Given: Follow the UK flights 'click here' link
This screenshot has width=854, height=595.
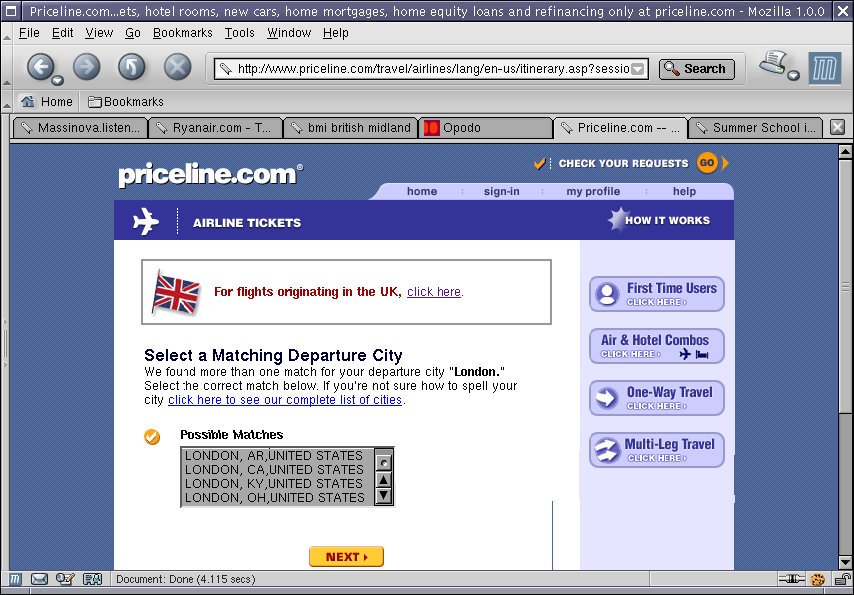Looking at the screenshot, I should [x=434, y=292].
